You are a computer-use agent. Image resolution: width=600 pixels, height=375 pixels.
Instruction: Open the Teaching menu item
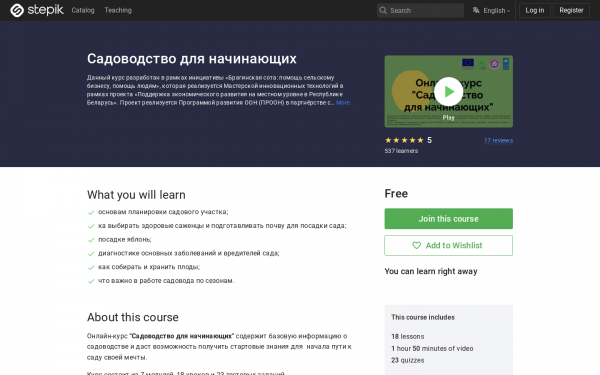118,10
